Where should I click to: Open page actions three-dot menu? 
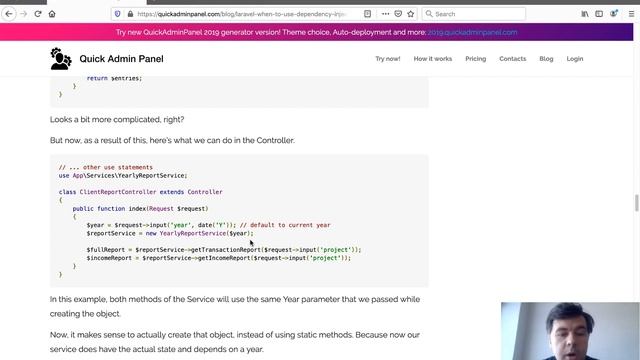pyautogui.click(x=385, y=14)
